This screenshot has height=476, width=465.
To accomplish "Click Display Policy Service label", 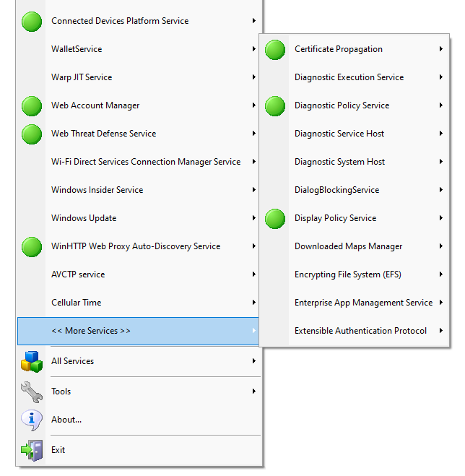I will pyautogui.click(x=336, y=218).
